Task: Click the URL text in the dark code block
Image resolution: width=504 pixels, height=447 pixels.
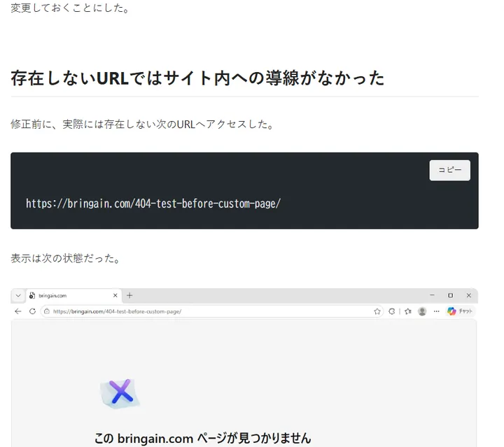Action: pos(153,204)
